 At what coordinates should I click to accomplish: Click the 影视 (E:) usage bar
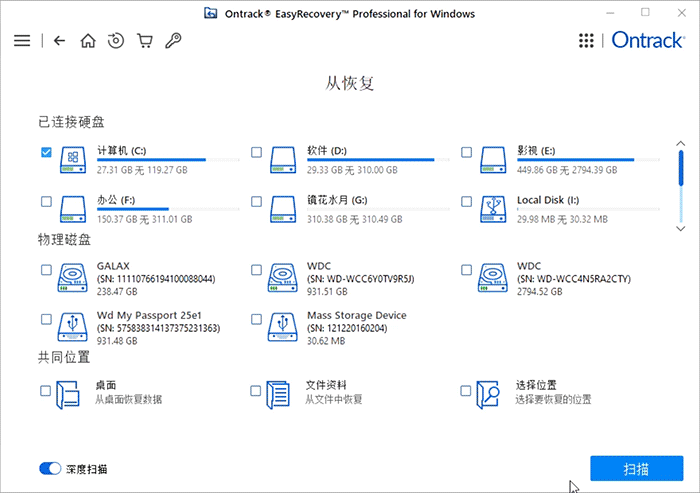pos(588,159)
